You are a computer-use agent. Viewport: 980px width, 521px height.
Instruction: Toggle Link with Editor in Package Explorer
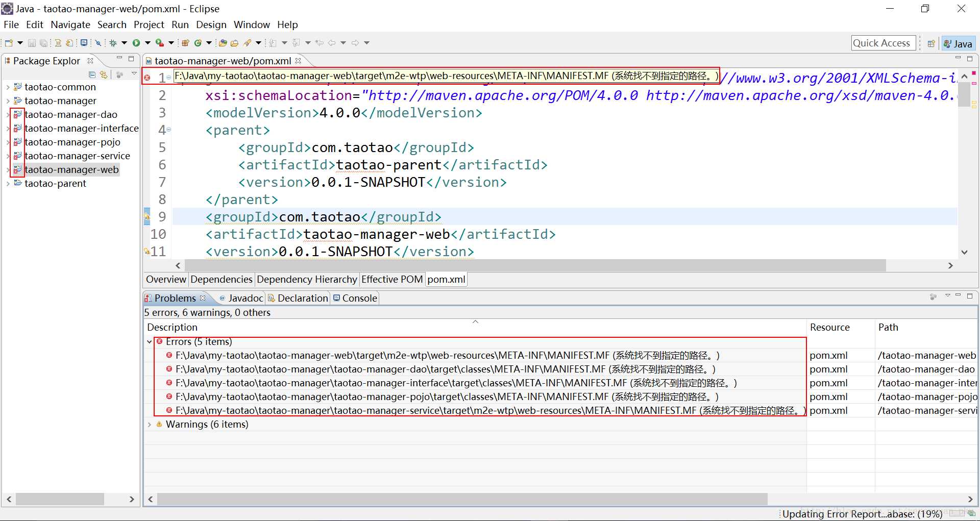coord(104,75)
